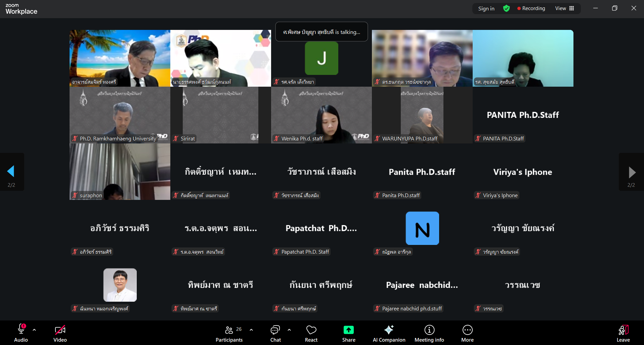Click the green encryption shield icon
This screenshot has width=644, height=345.
[506, 8]
